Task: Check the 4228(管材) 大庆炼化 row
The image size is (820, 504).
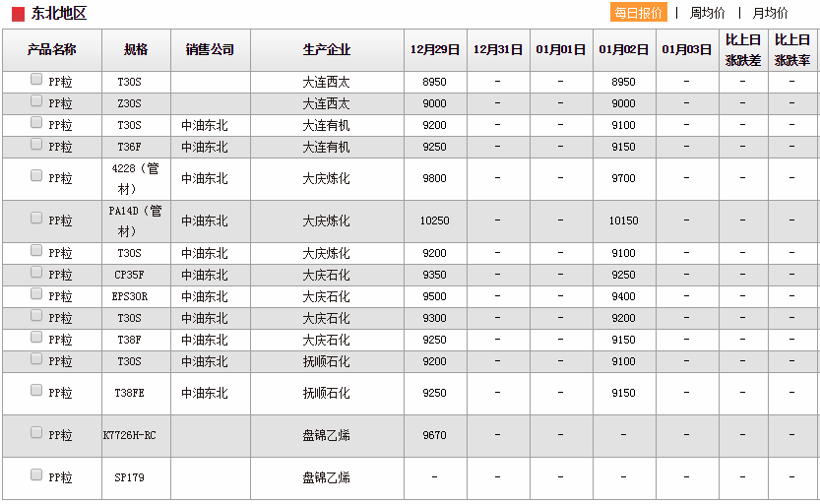Action: tap(36, 175)
